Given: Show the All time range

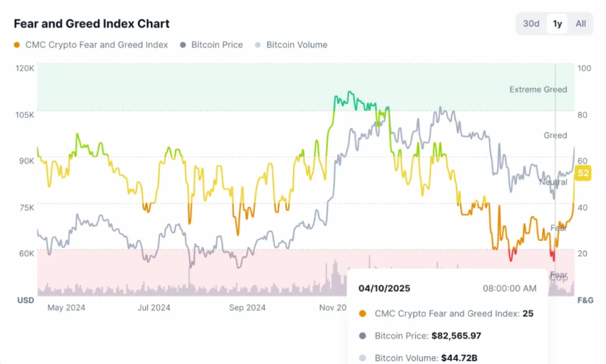Looking at the screenshot, I should pos(581,24).
